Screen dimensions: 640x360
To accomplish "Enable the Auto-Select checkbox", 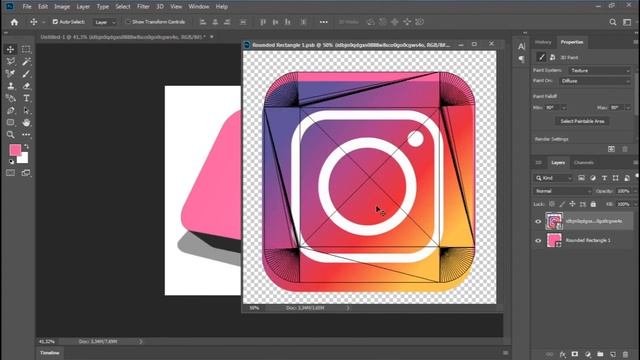I will click(x=55, y=22).
